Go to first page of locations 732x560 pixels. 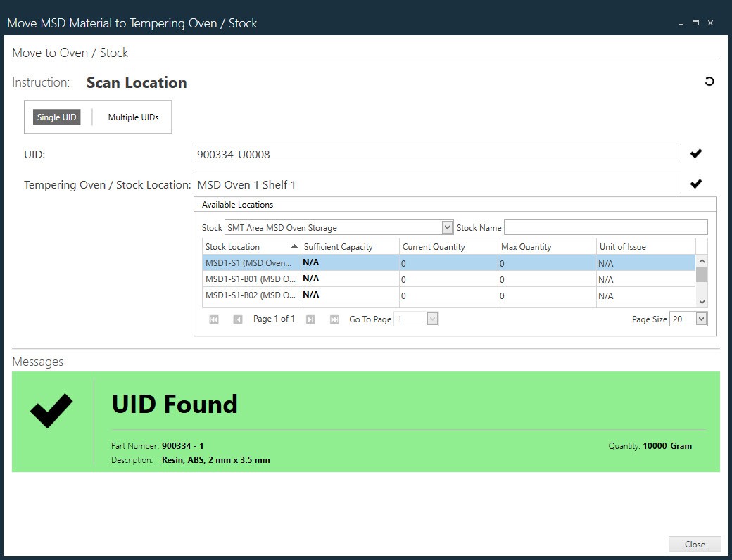point(214,319)
